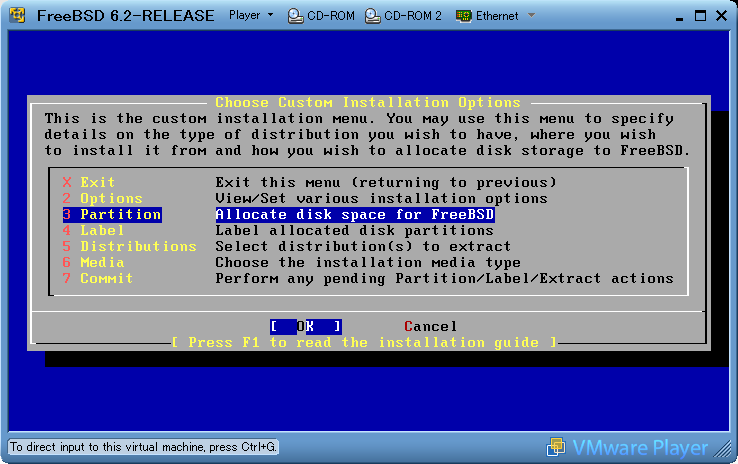Click the VMware Player logo icon

556,447
